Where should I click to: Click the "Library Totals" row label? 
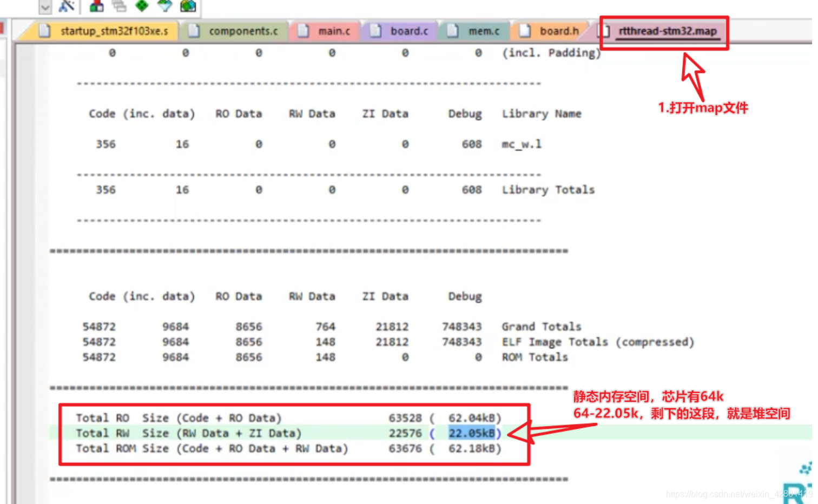tap(548, 190)
